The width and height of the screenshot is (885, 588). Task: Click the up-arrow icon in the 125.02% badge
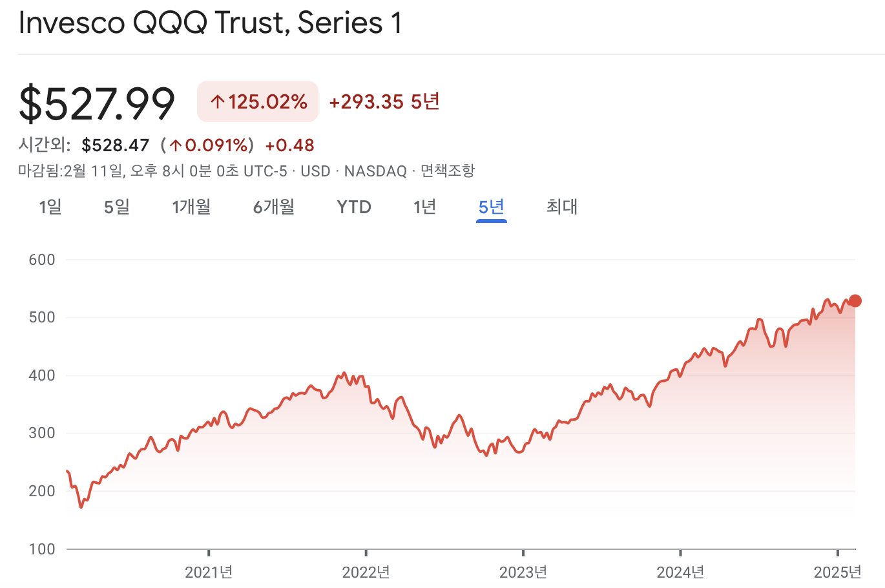pos(217,101)
